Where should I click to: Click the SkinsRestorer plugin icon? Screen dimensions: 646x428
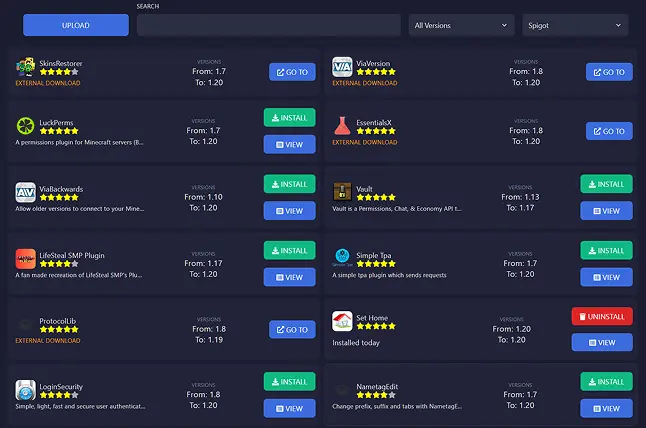click(x=25, y=67)
